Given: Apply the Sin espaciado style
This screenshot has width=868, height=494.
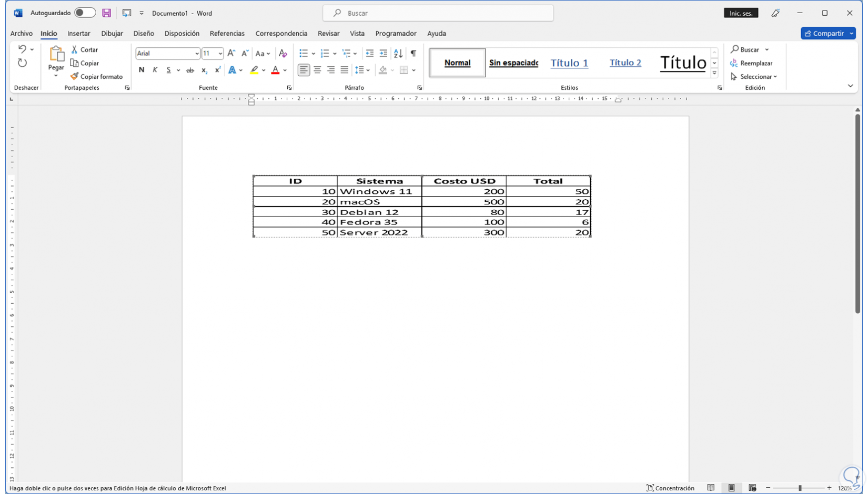Looking at the screenshot, I should (513, 63).
